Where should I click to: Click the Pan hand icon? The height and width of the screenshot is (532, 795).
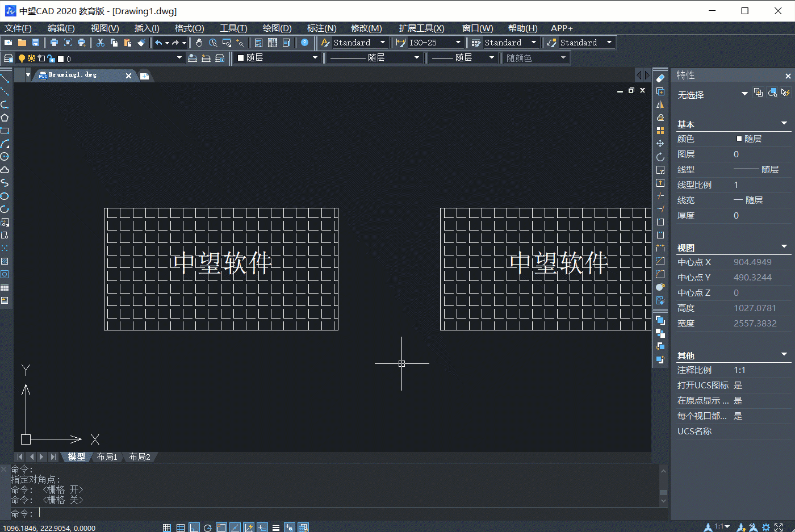199,43
